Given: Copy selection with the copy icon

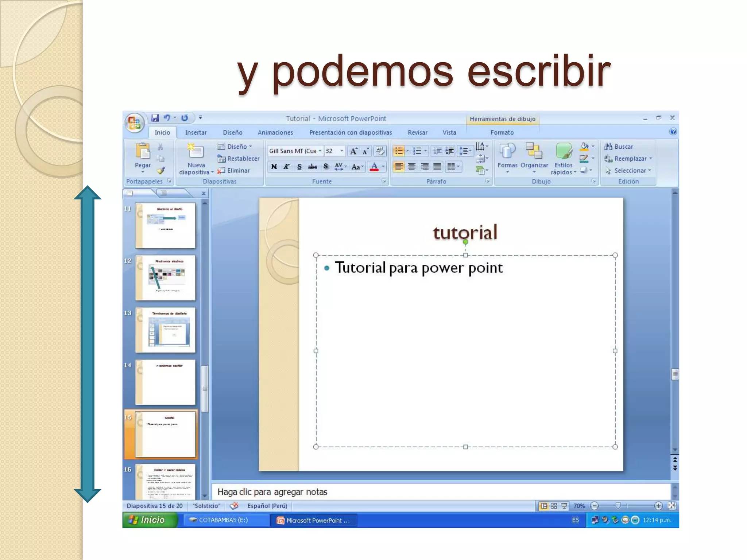Looking at the screenshot, I should click(160, 159).
